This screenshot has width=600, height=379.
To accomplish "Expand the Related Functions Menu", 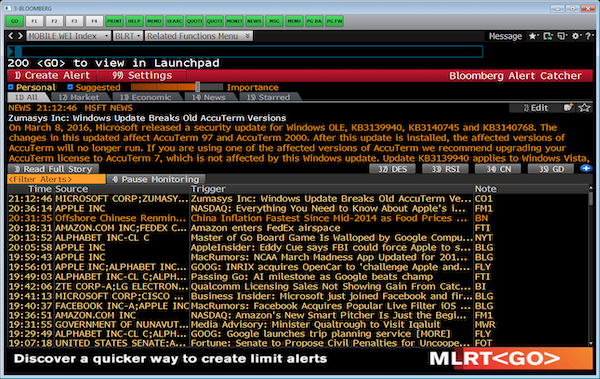I will [199, 36].
